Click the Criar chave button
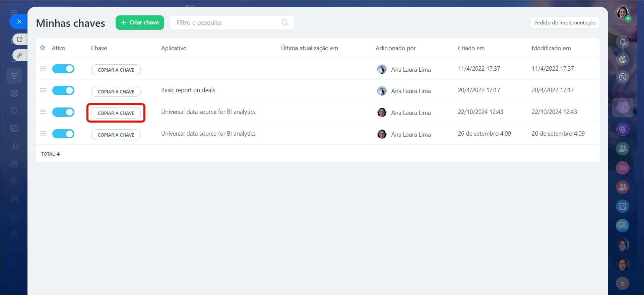The width and height of the screenshot is (644, 295). pyautogui.click(x=140, y=22)
